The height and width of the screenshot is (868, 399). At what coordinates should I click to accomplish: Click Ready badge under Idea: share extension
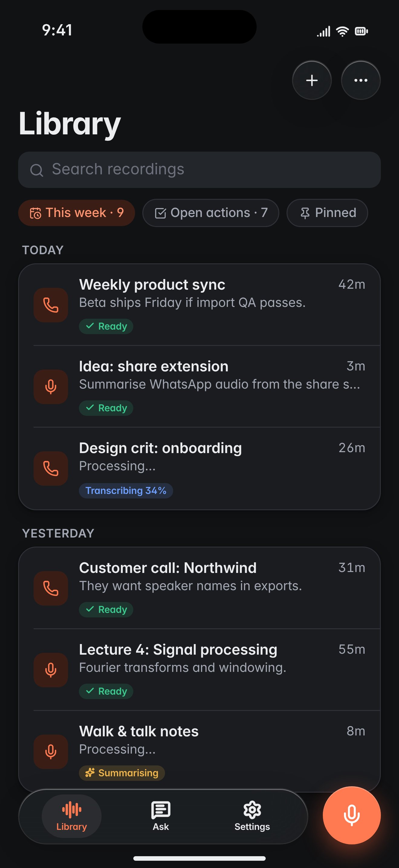[x=106, y=408]
